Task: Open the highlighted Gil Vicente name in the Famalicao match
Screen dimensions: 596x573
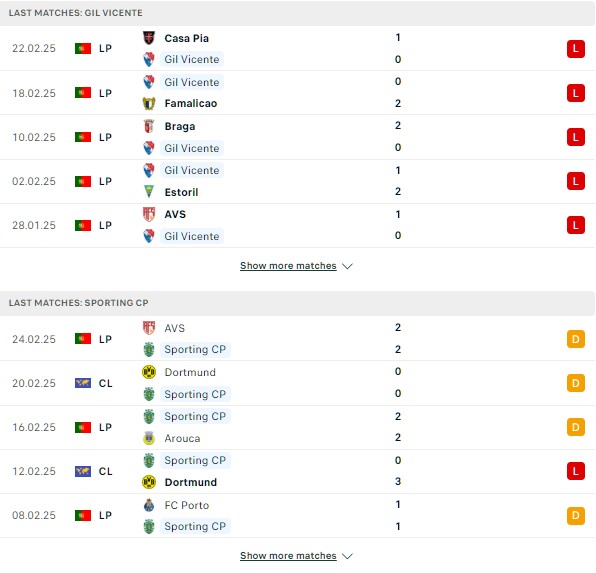Action: click(192, 82)
